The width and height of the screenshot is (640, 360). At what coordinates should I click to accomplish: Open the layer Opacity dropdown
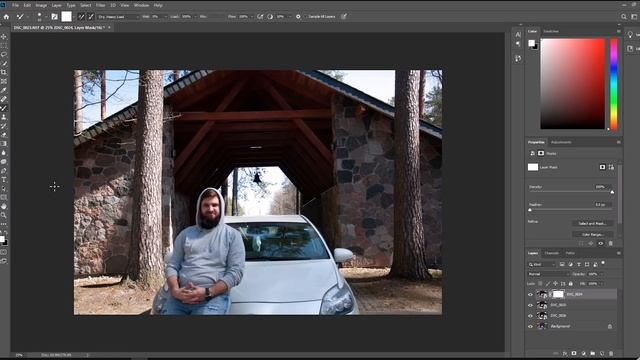click(602, 274)
